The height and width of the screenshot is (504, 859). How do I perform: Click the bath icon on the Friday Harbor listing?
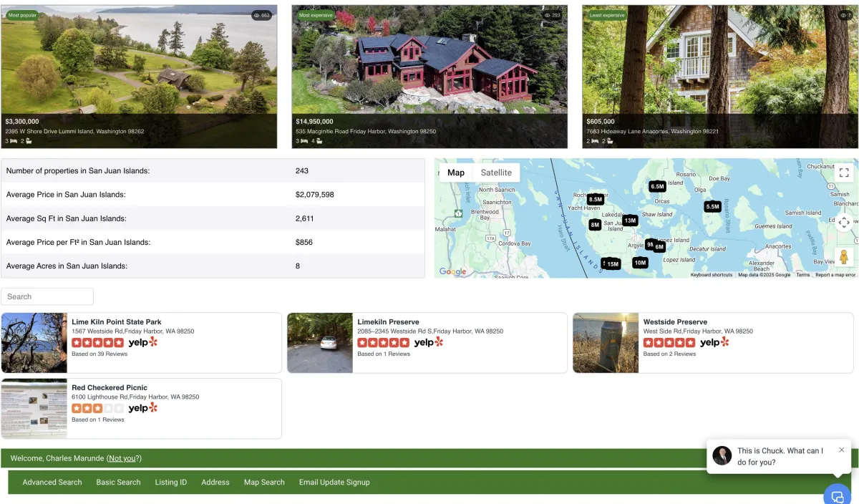(x=319, y=141)
